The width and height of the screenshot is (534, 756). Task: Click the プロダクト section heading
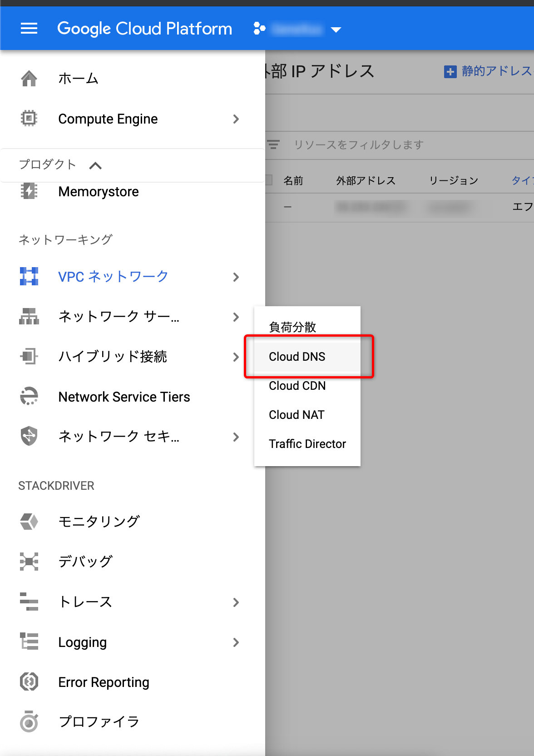pyautogui.click(x=47, y=164)
